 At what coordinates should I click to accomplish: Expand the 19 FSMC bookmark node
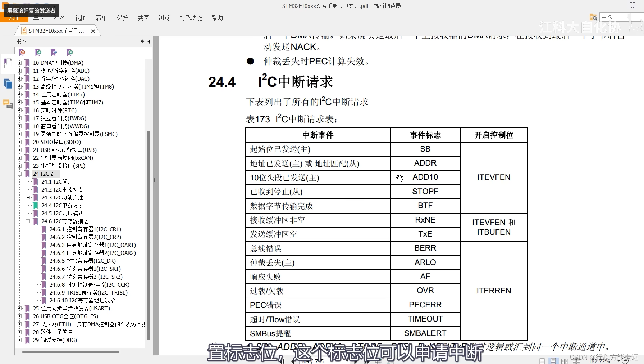click(20, 134)
